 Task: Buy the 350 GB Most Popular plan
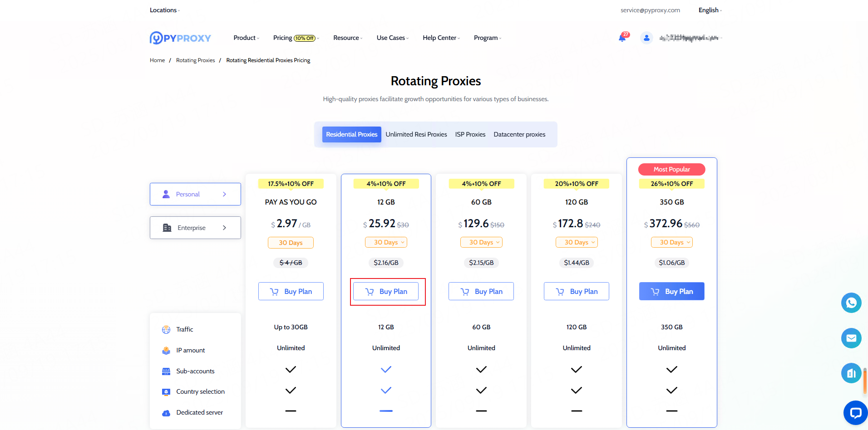pos(671,291)
